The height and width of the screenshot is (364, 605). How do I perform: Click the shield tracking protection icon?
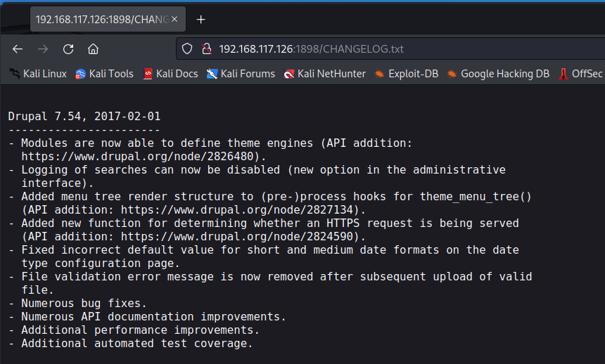[187, 49]
